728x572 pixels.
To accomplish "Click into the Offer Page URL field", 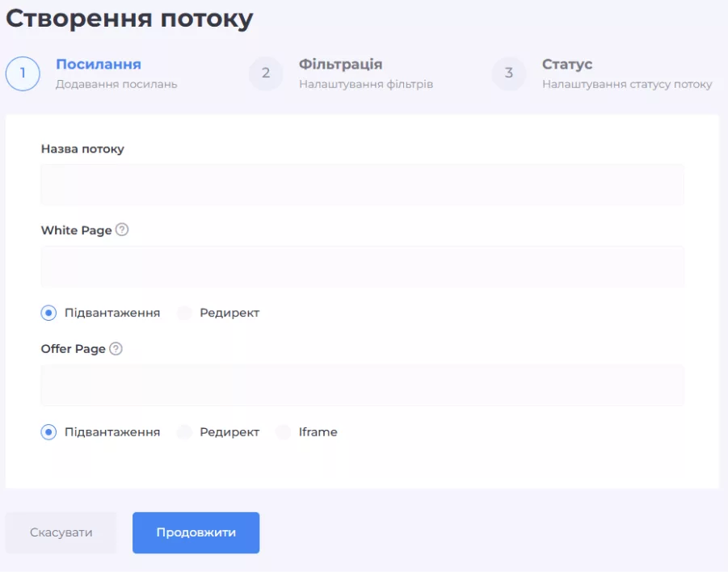I will pyautogui.click(x=362, y=385).
